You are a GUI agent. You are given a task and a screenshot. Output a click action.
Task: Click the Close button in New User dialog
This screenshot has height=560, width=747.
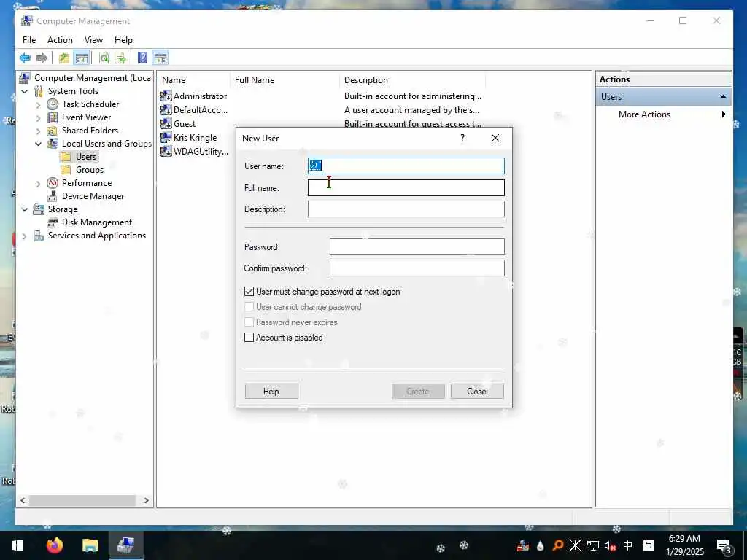[477, 392]
